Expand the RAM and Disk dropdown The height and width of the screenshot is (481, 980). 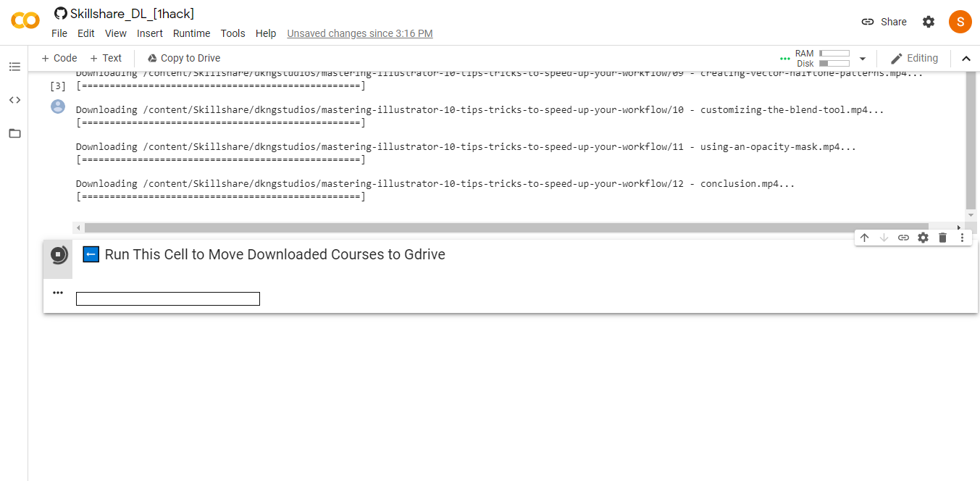click(862, 59)
